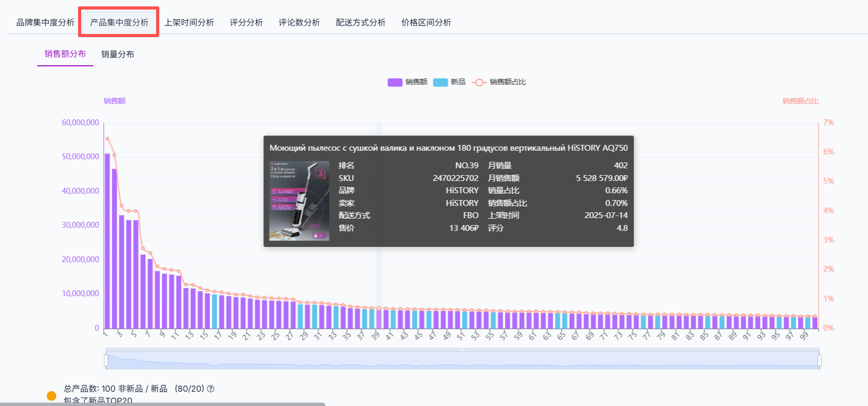Open 评分分析 tab
The width and height of the screenshot is (868, 406).
pyautogui.click(x=246, y=22)
